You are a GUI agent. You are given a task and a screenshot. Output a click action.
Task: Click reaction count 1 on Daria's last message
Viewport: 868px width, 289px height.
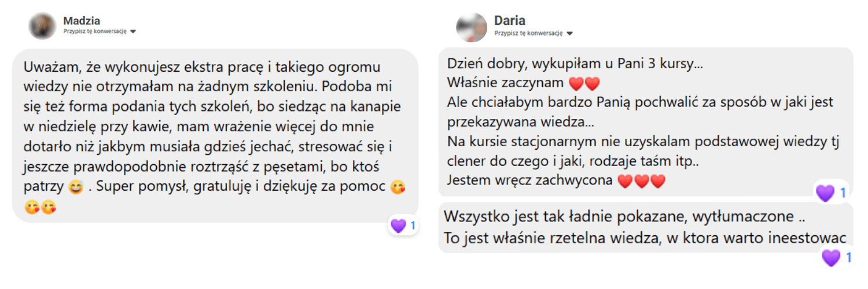[x=849, y=257]
